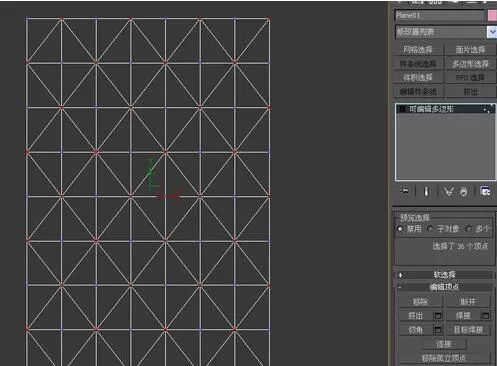
Task: Open settings box next to 焊接 button
Action: pyautogui.click(x=486, y=315)
